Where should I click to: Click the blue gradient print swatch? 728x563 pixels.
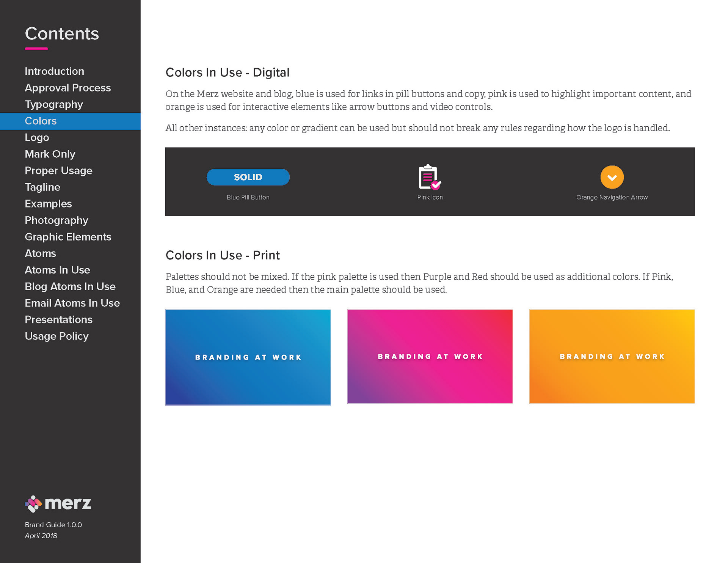(x=248, y=357)
